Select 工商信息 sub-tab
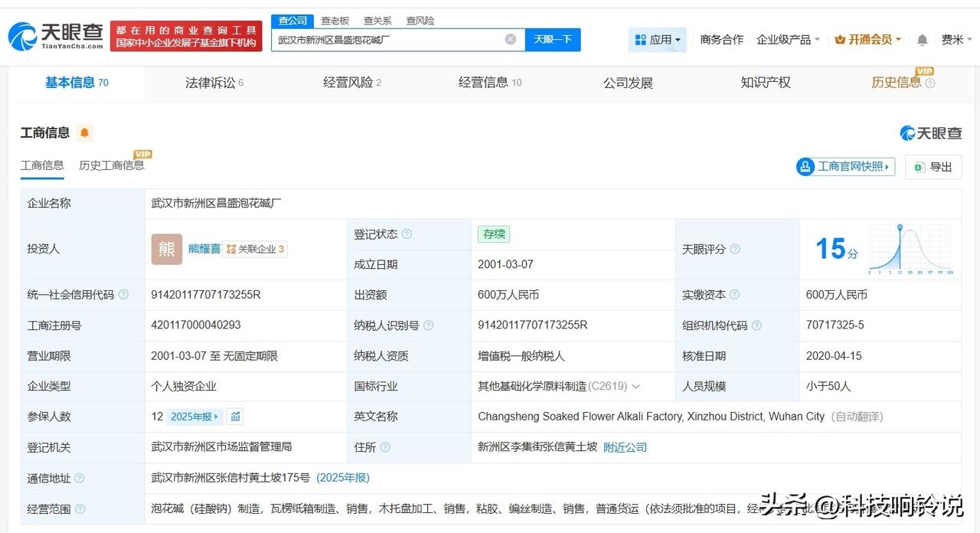 42,165
